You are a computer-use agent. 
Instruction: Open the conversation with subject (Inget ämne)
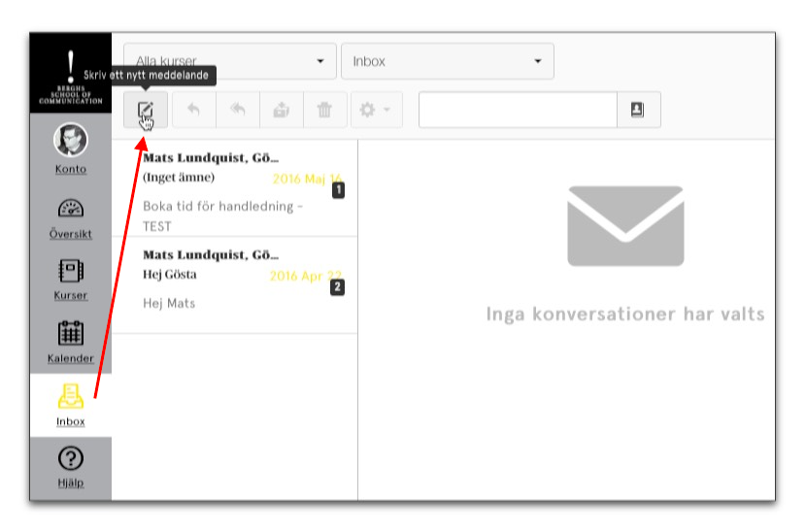pyautogui.click(x=235, y=188)
